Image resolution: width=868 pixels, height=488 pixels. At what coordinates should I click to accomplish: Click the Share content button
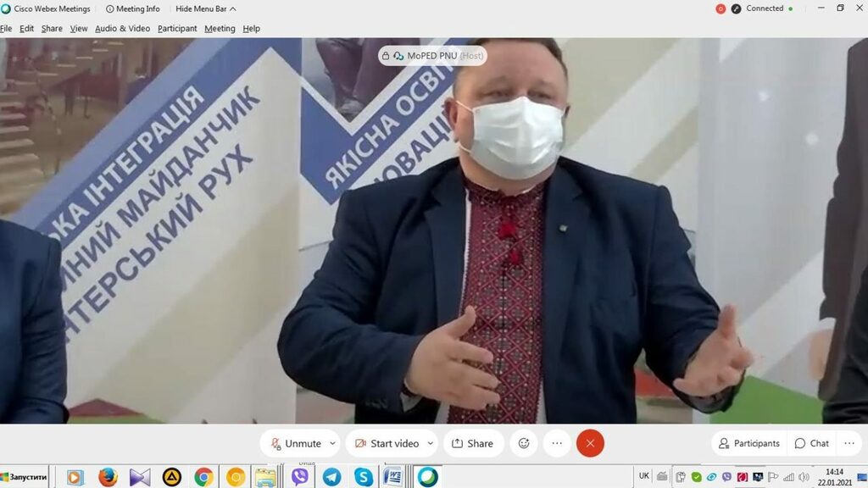(x=472, y=443)
